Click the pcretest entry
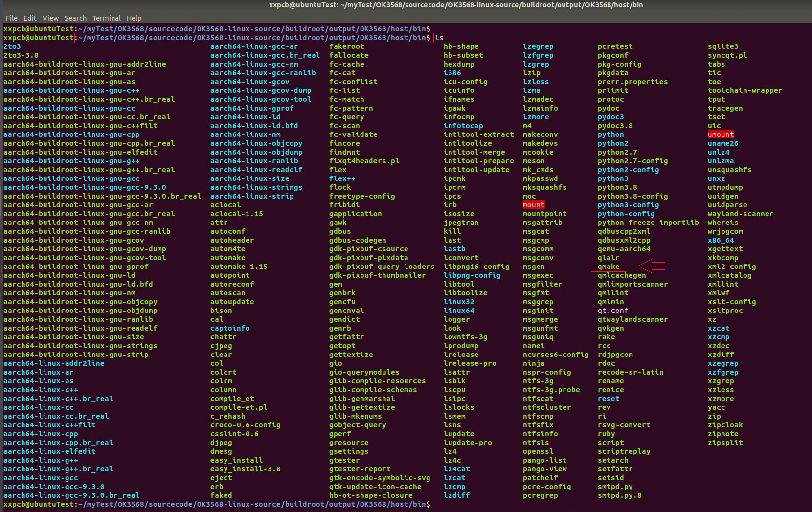The image size is (812, 512). 615,46
